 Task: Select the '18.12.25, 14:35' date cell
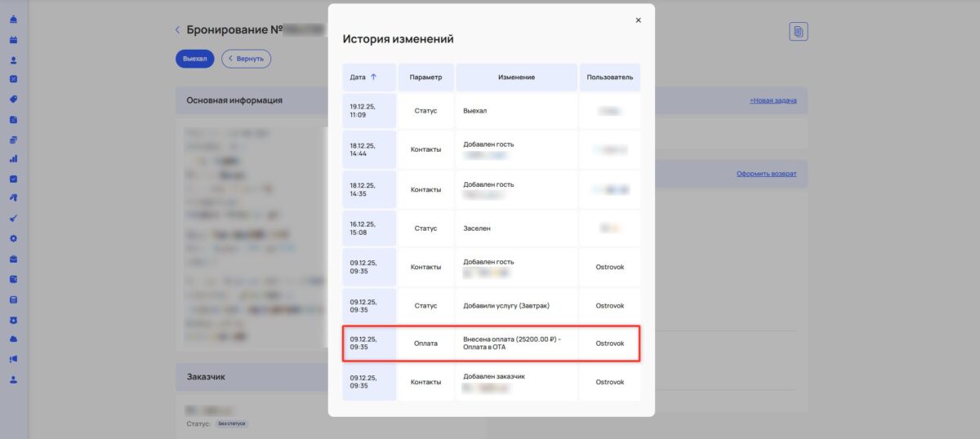369,189
